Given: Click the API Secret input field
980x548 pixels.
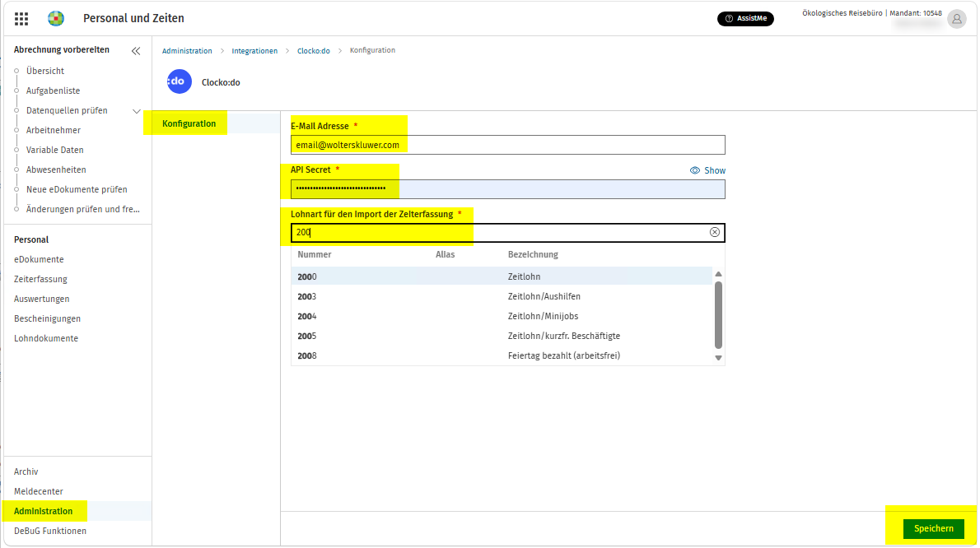Looking at the screenshot, I should pos(507,189).
